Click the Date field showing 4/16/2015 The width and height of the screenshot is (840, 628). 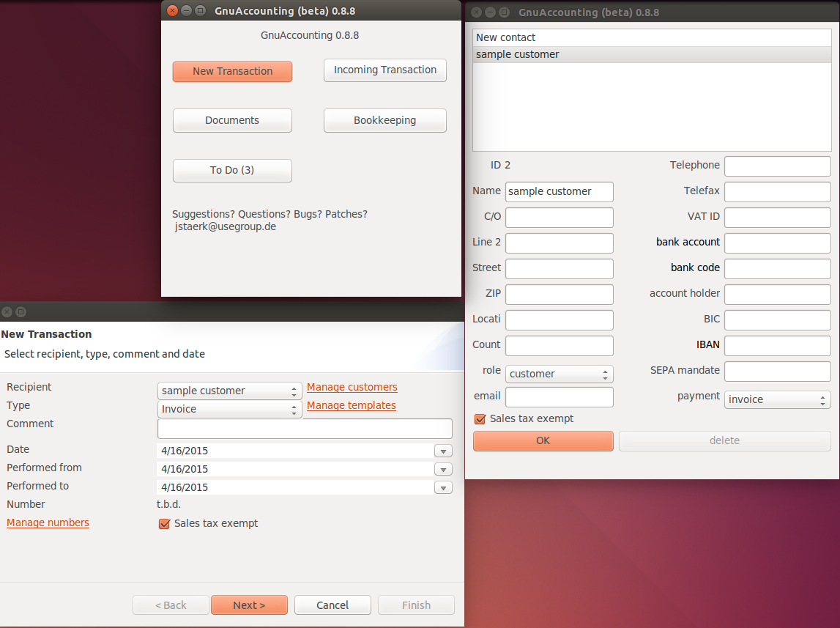(295, 451)
